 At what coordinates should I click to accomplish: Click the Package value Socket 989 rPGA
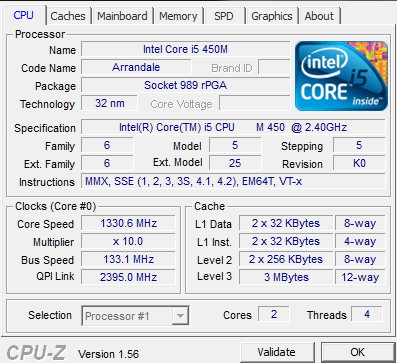186,85
